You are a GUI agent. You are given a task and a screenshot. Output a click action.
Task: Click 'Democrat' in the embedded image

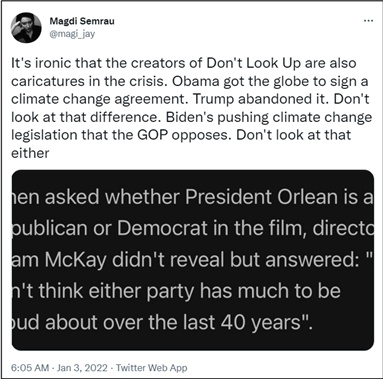162,228
